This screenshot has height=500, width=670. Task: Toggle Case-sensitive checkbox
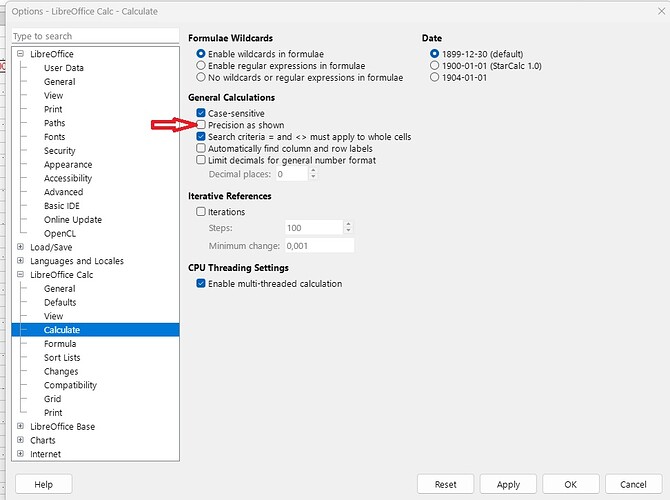(x=201, y=113)
